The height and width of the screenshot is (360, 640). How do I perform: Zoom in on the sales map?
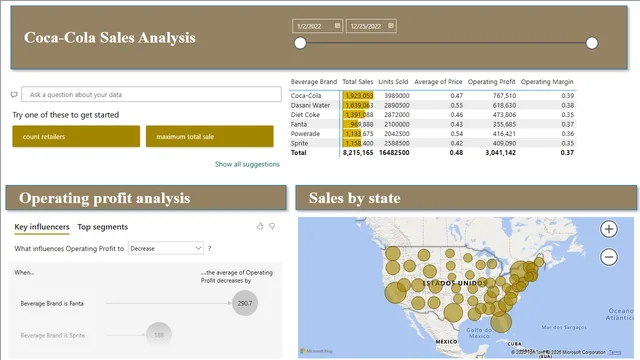tap(609, 229)
